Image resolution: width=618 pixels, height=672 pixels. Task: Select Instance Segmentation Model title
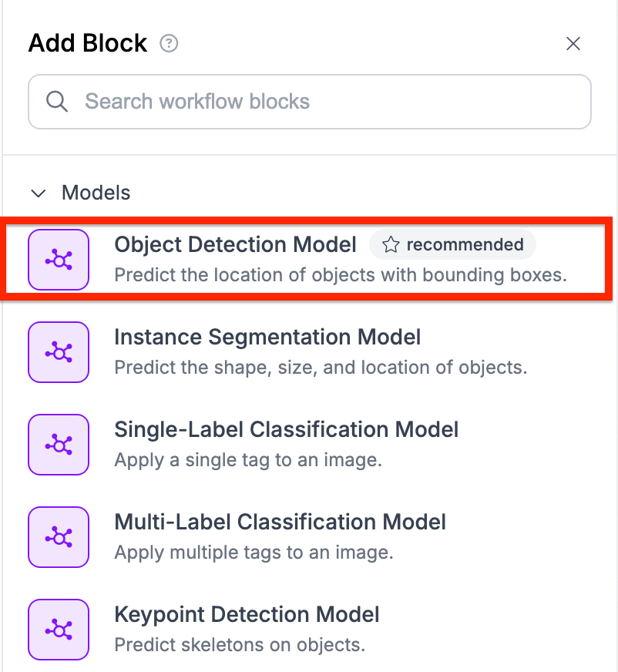point(267,338)
